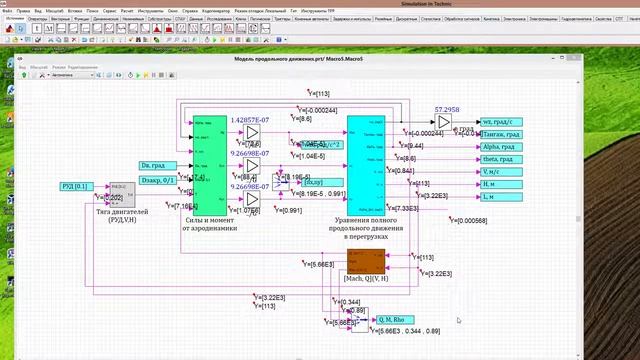This screenshot has height=360, width=640.
Task: Click the Dзакр, 0/1 input block
Action: pyautogui.click(x=158, y=180)
